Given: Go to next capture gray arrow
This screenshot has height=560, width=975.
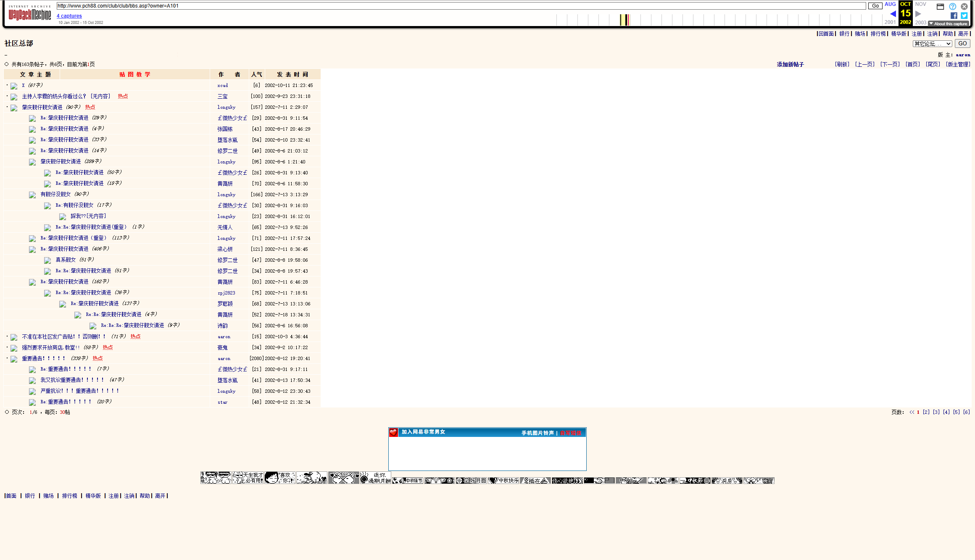Looking at the screenshot, I should coord(918,14).
